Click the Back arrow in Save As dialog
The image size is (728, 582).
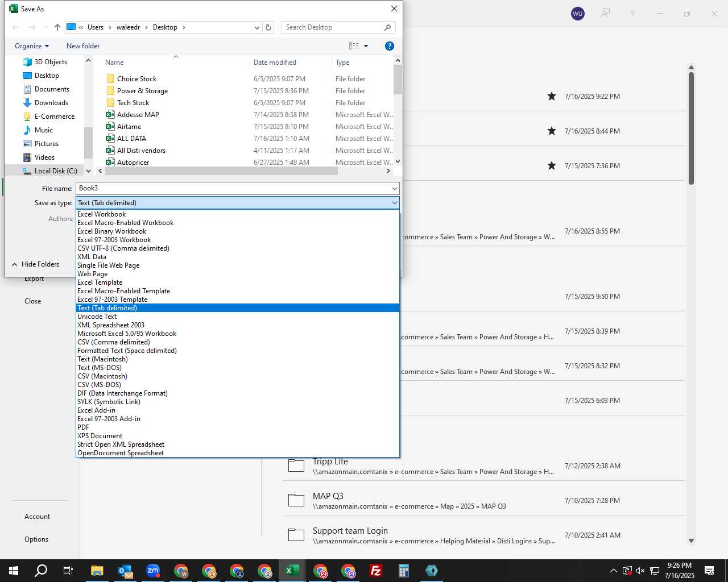pyautogui.click(x=16, y=27)
